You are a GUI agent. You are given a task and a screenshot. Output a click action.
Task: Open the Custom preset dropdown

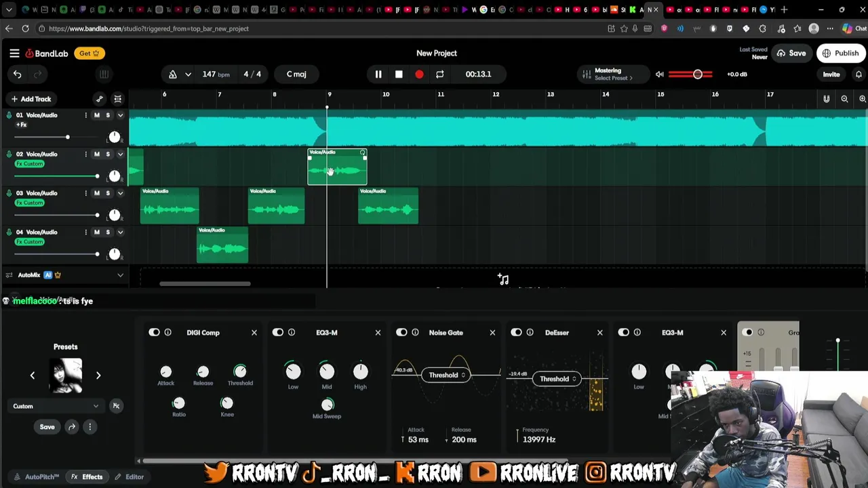[x=56, y=406]
